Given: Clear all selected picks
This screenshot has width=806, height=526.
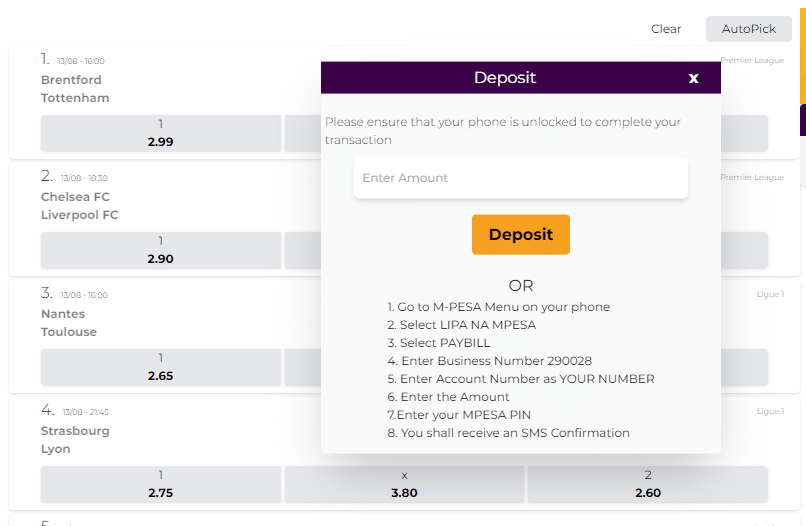Looking at the screenshot, I should [x=666, y=29].
